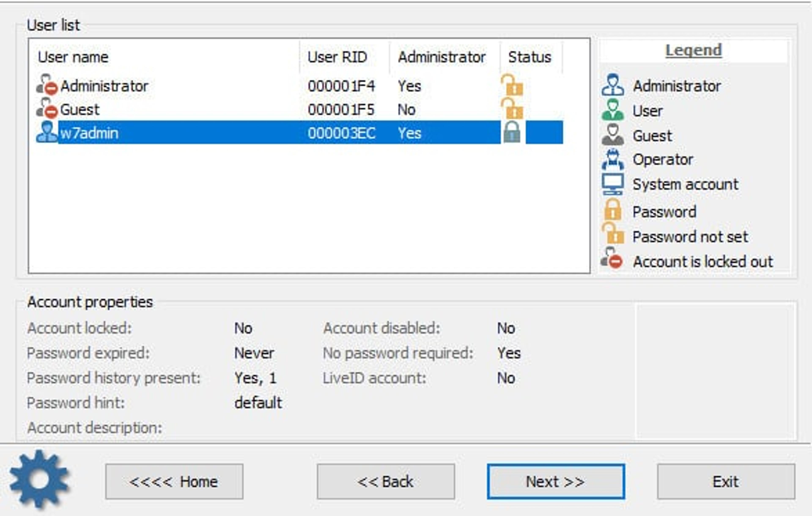This screenshot has width=812, height=516.
Task: Click the System account monitor legend icon
Action: (612, 184)
